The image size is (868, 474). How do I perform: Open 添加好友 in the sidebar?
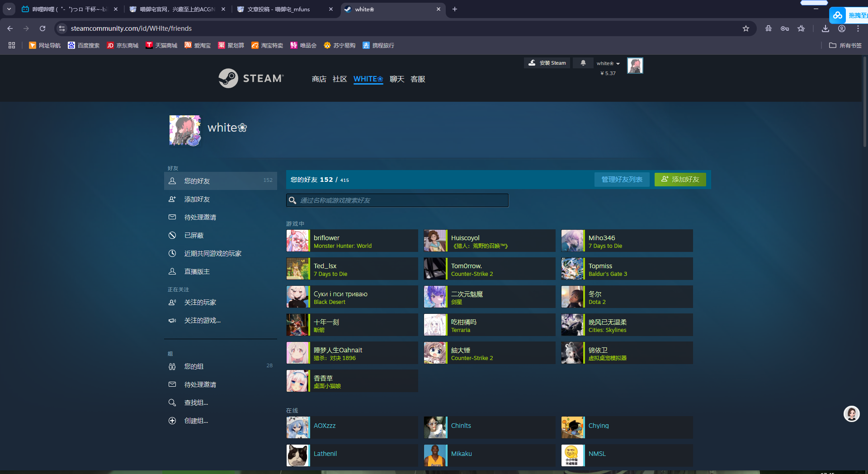pyautogui.click(x=221, y=199)
